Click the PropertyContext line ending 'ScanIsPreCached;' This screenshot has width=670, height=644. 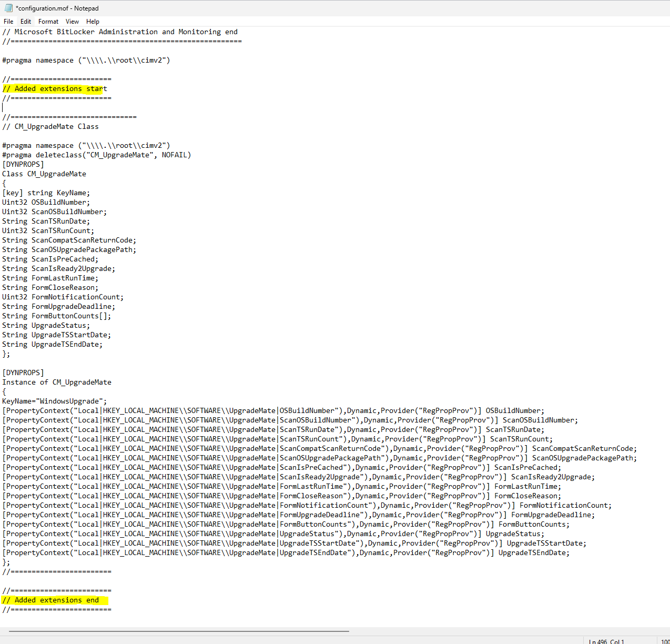pyautogui.click(x=282, y=468)
